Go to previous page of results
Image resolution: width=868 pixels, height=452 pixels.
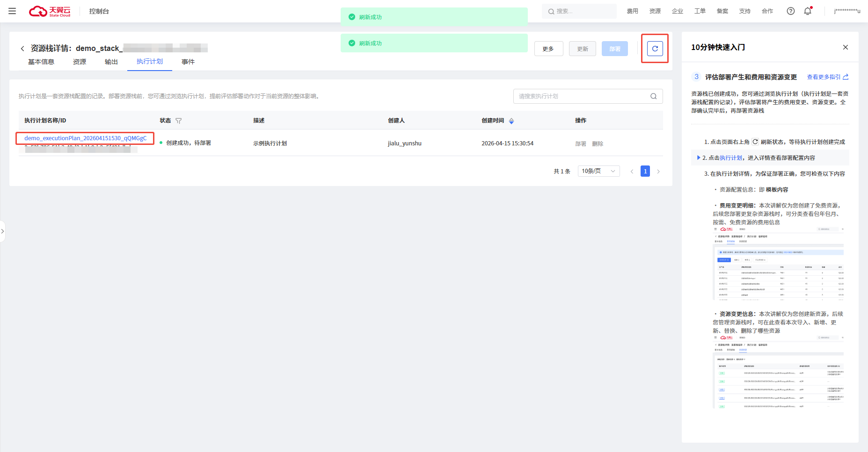click(632, 172)
